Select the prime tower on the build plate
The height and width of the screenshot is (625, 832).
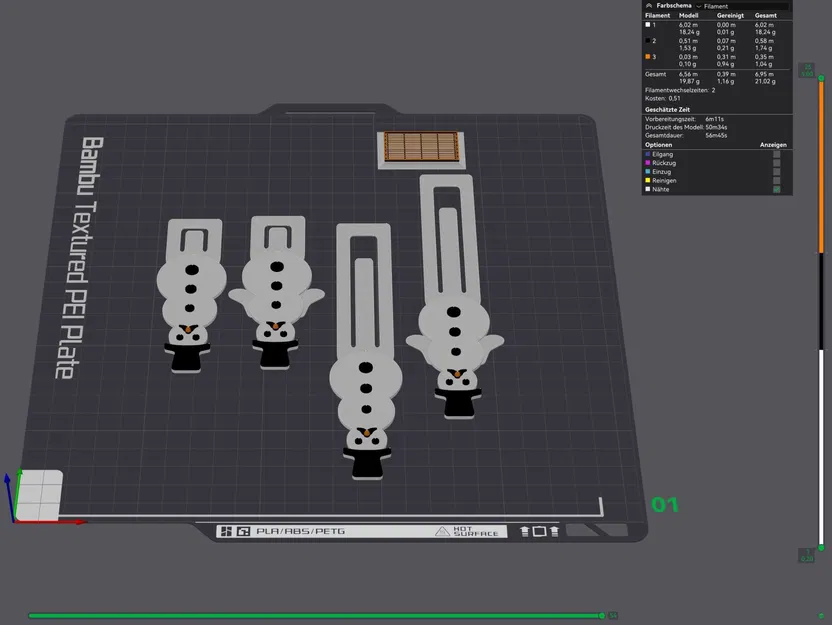click(x=421, y=149)
